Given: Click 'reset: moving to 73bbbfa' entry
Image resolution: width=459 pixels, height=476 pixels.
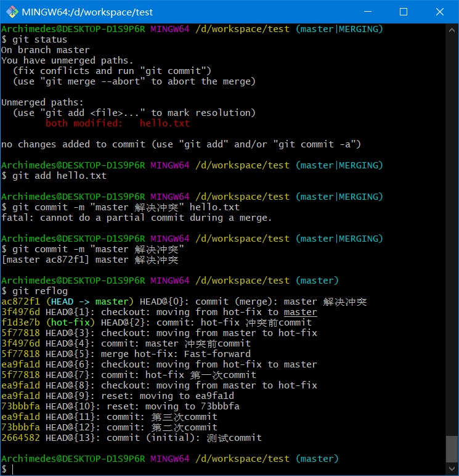Looking at the screenshot, I should tap(173, 406).
